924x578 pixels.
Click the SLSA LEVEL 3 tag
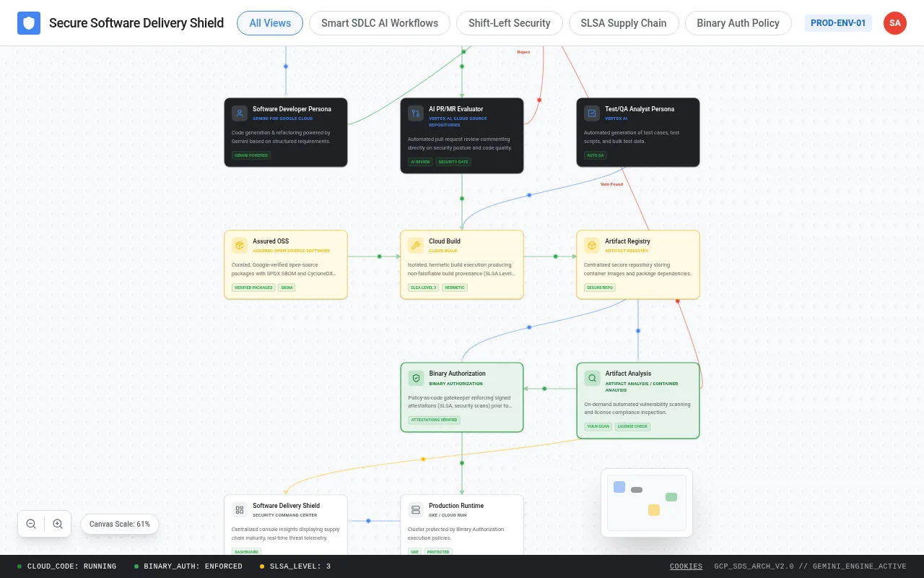[x=424, y=288]
